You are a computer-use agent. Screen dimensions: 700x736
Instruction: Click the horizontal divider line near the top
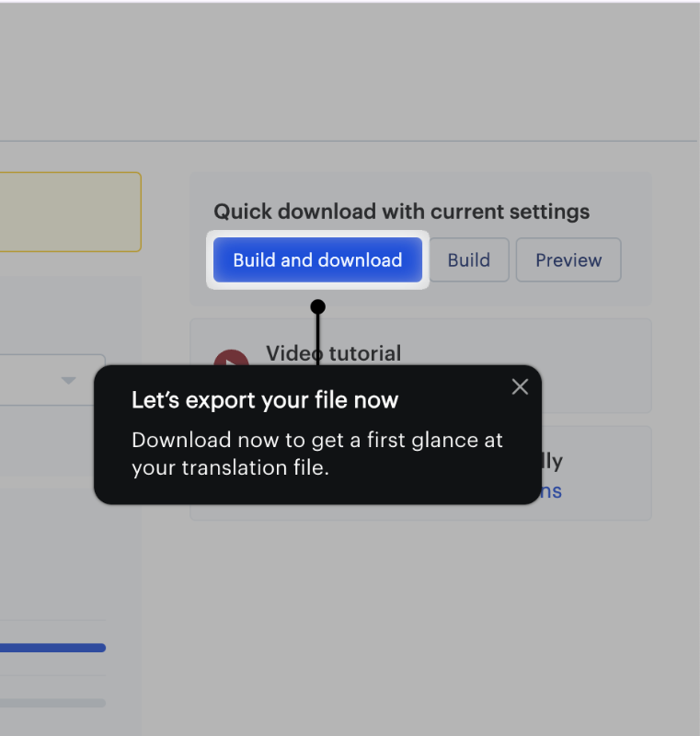point(349,141)
